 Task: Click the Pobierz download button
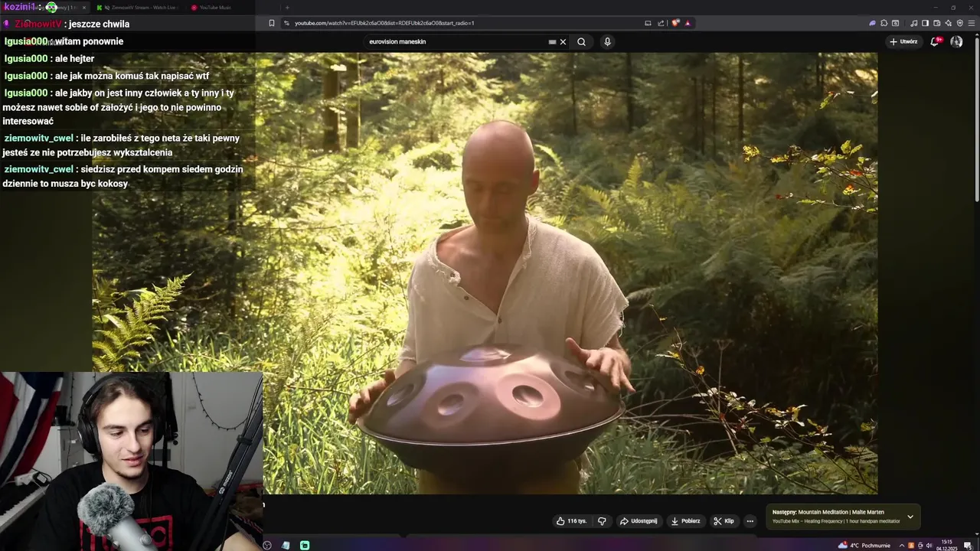pyautogui.click(x=685, y=521)
